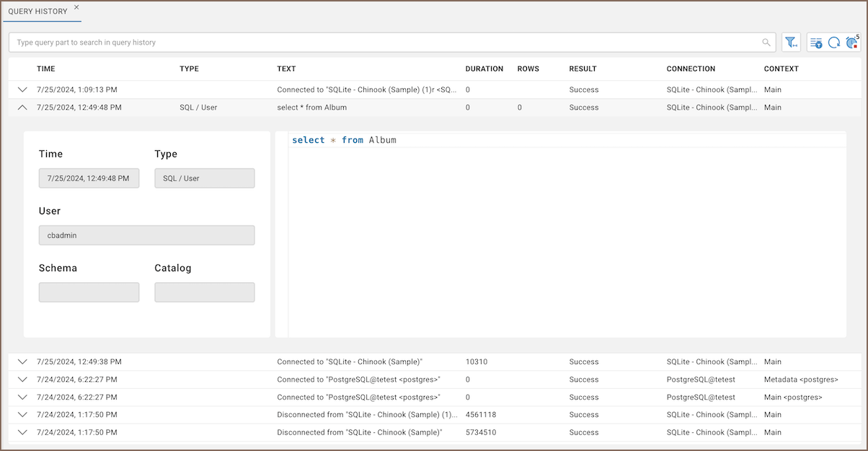Viewport: 868px width, 451px height.
Task: Click inside the SQL text editor area
Action: coord(566,238)
